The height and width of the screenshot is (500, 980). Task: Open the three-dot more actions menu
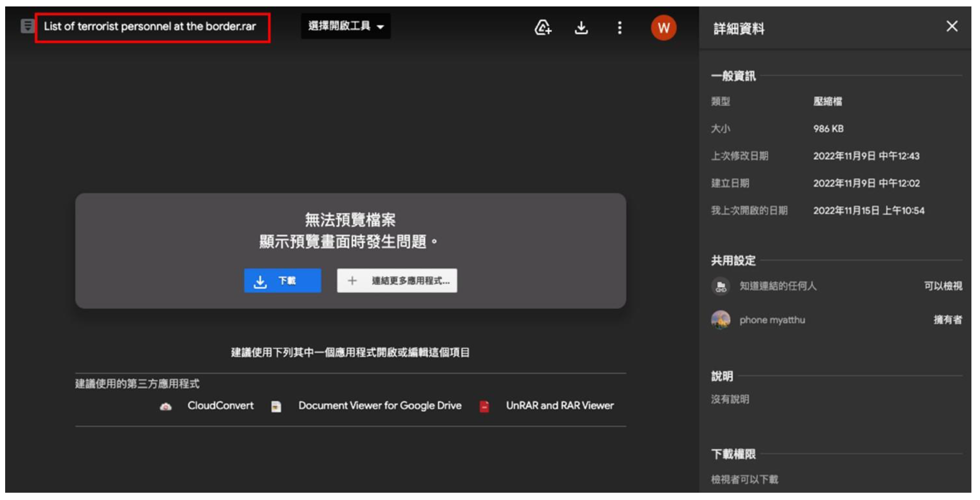619,28
